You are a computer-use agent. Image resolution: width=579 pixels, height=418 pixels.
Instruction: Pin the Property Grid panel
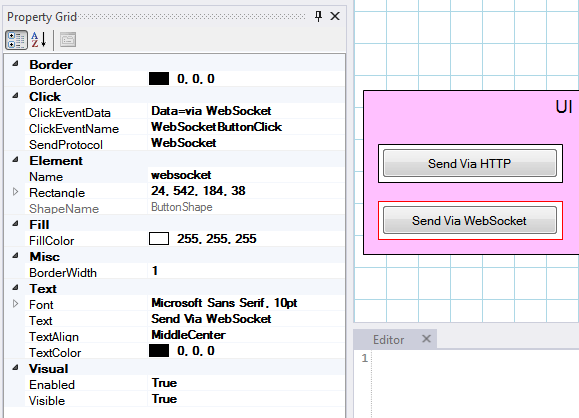click(318, 16)
